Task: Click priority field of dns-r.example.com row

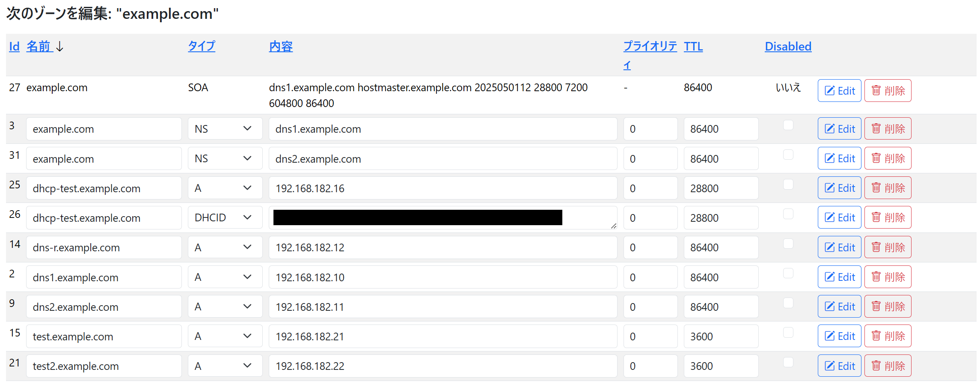Action: click(650, 247)
